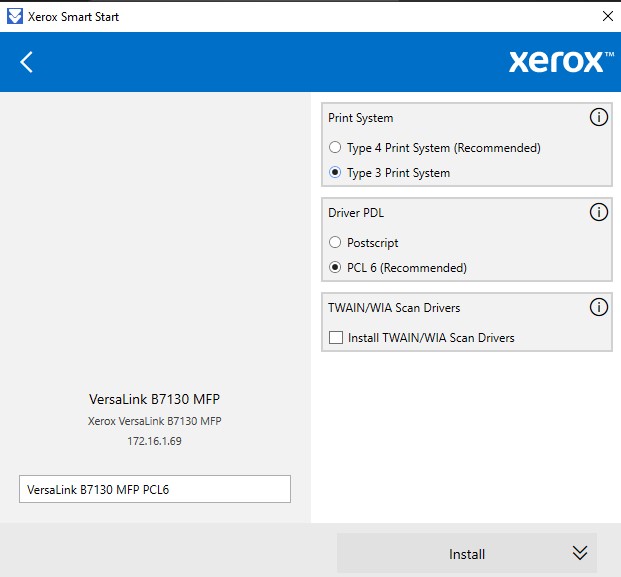Open the Driver PDL info icon
The image size is (621, 577).
(x=598, y=212)
